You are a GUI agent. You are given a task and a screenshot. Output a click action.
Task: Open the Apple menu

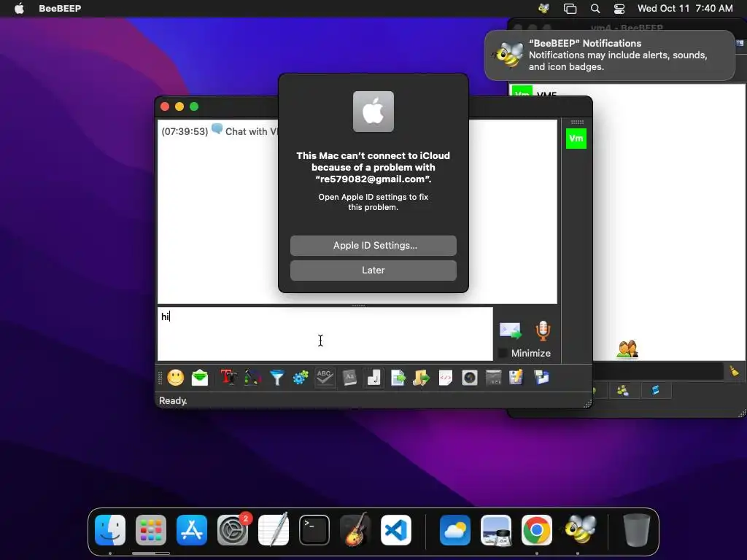click(x=19, y=8)
